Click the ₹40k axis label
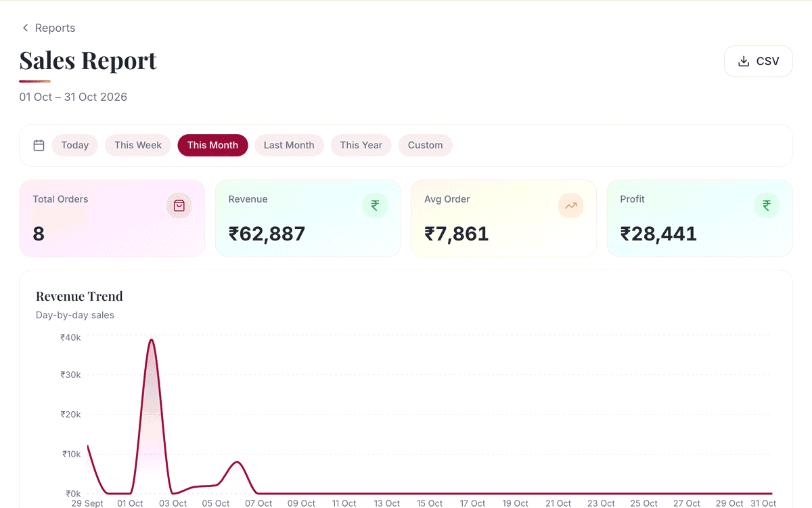Image resolution: width=812 pixels, height=508 pixels. (70, 337)
